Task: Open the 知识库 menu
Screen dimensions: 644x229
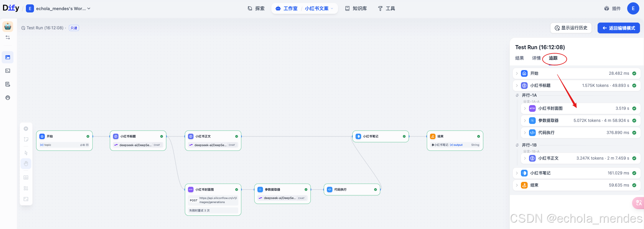Action: pyautogui.click(x=356, y=8)
